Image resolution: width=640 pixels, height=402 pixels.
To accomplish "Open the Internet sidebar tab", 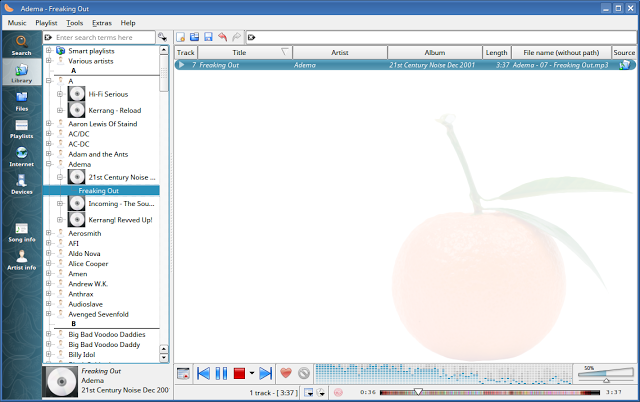I will [21, 156].
